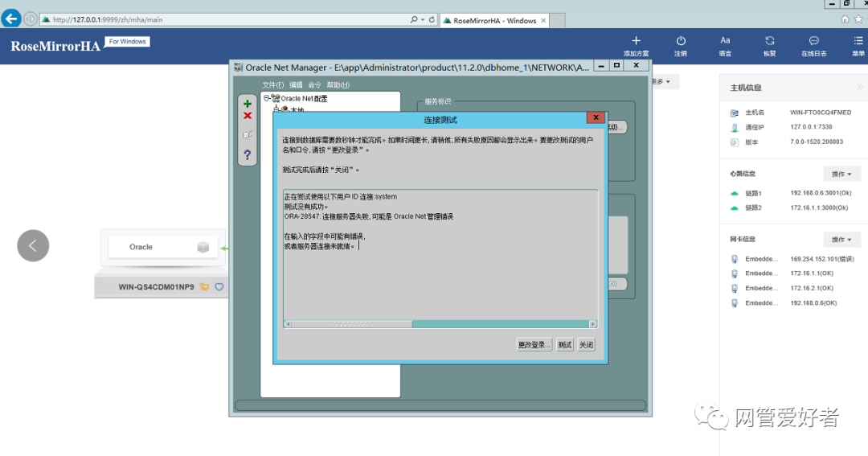Click 添加方案 plus icon in RoseMirrorHA header
The image size is (868, 456).
tap(636, 40)
